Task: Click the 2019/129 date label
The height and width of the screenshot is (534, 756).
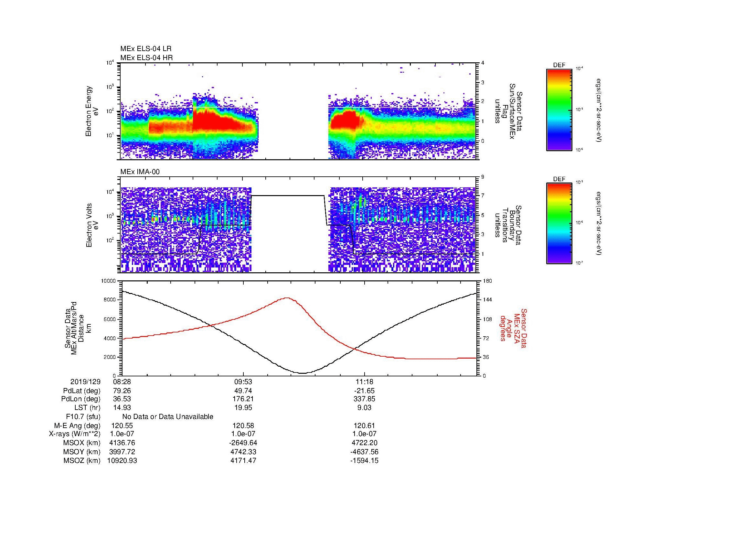Action: (85, 382)
